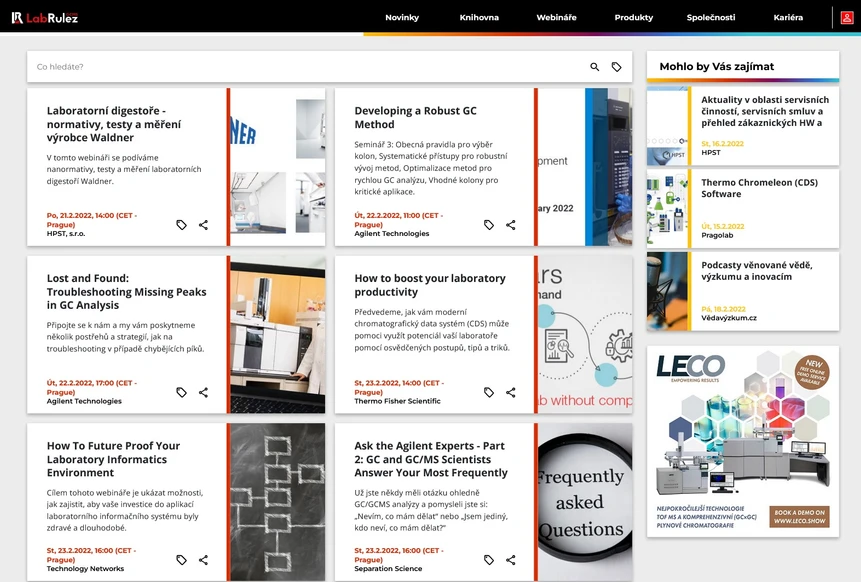Image resolution: width=861 pixels, height=582 pixels.
Task: Share the Laboratorní digestoře webinar
Action: [203, 225]
